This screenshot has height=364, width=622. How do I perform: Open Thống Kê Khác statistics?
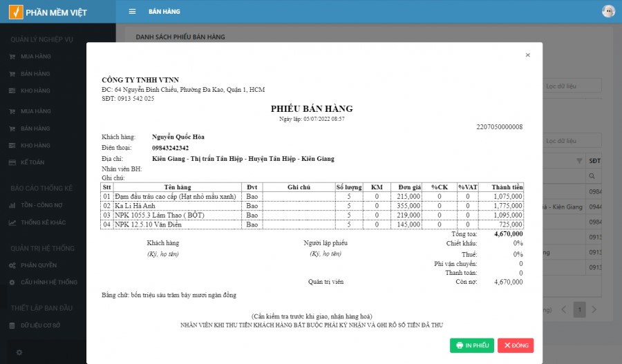pyautogui.click(x=43, y=222)
